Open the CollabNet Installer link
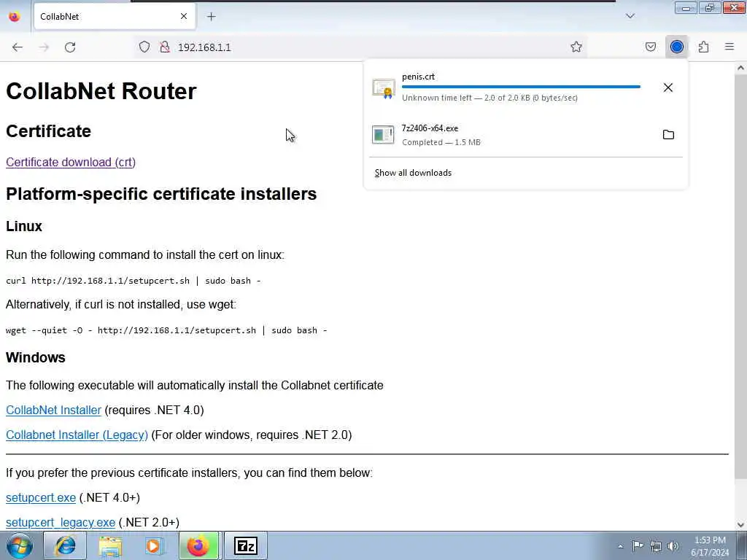Viewport: 747px width, 560px height. [53, 410]
